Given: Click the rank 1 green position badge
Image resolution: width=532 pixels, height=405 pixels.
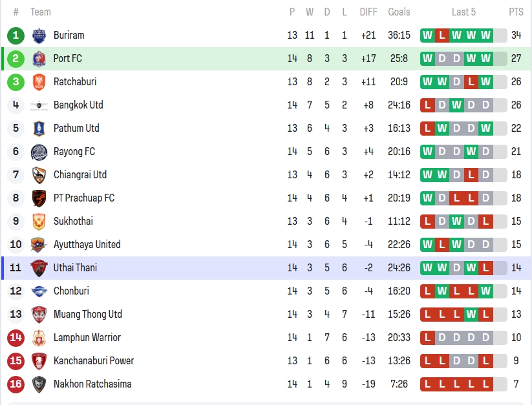Looking at the screenshot, I should click(x=16, y=36).
